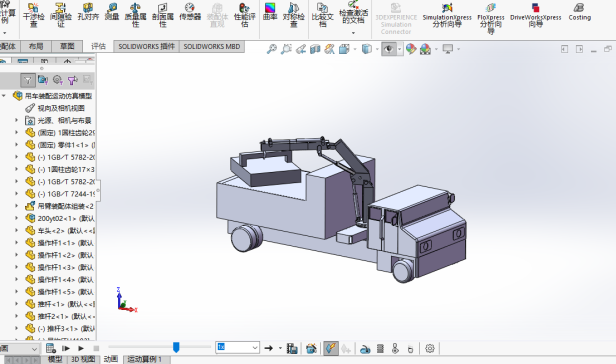The width and height of the screenshot is (616, 364).
Task: Click the Section View icon
Action: pyautogui.click(x=315, y=49)
